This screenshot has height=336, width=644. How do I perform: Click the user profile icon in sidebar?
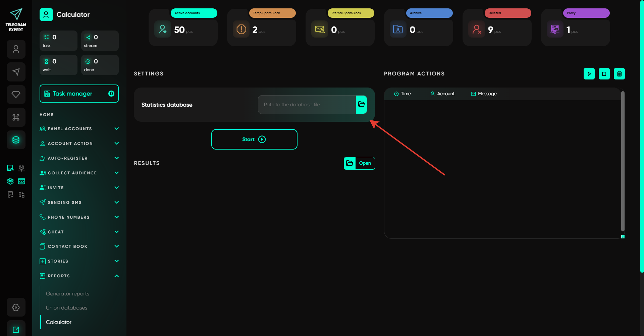point(16,49)
